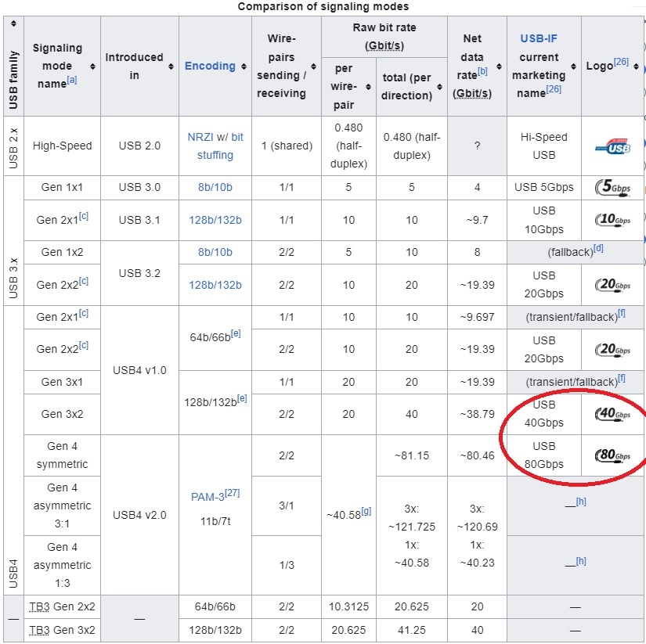Viewport: 646px width, 644px height.
Task: Click the '~38.79' net data rate cell
Action: click(x=477, y=414)
